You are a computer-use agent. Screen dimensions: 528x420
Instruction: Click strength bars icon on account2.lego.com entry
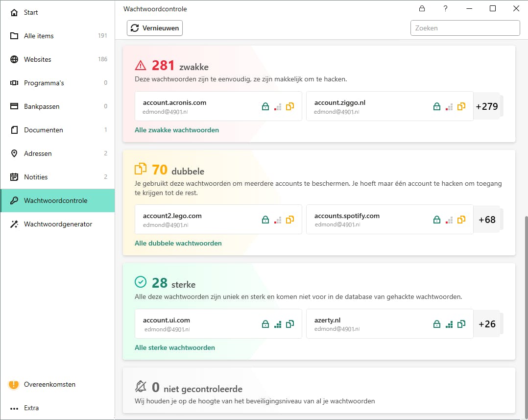[x=278, y=220]
